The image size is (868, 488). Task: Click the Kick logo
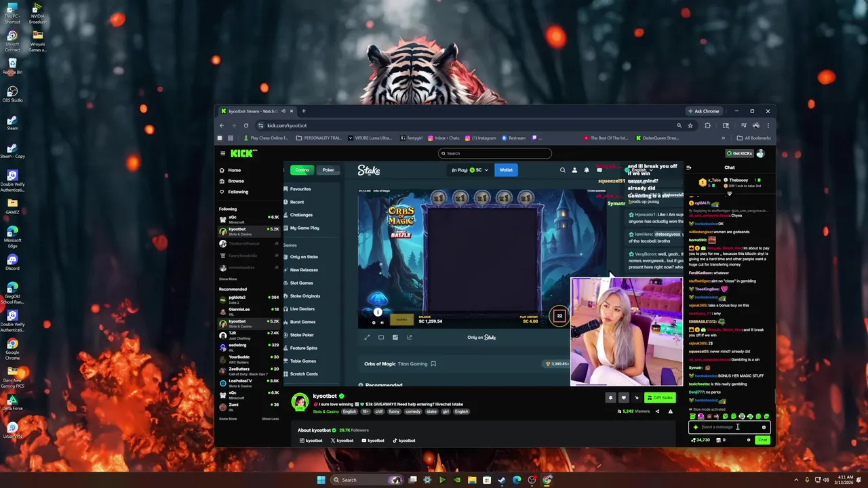click(x=243, y=153)
